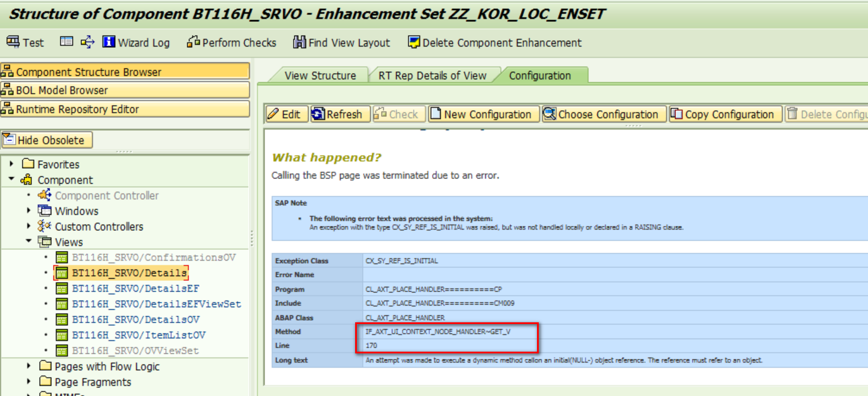Click the Exception Class value CX_SY_REF_IS_INITIAL
The image size is (868, 396).
coord(402,261)
